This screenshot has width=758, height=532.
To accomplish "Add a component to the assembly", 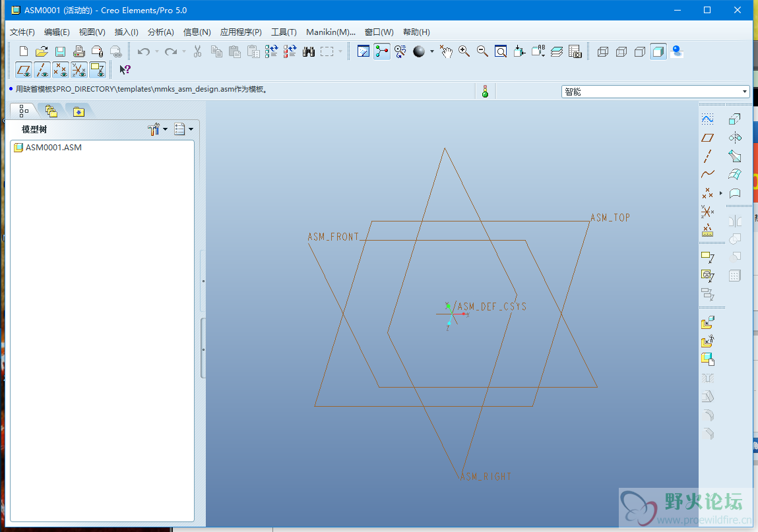I will (707, 322).
